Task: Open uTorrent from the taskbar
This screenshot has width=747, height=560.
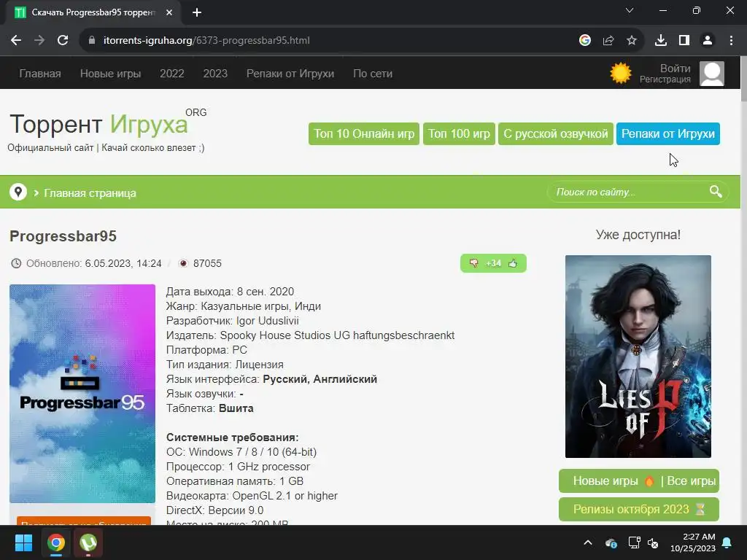Action: (x=88, y=542)
